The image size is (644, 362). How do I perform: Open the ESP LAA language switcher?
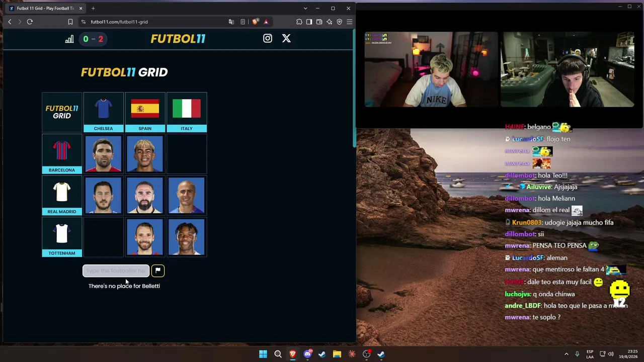pyautogui.click(x=590, y=354)
